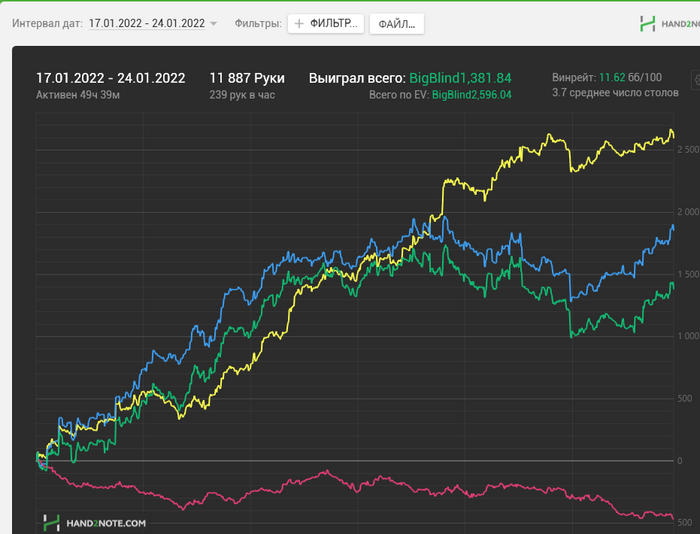The image size is (700, 534).
Task: Click the 'Выиграл всего:' label
Action: point(357,78)
